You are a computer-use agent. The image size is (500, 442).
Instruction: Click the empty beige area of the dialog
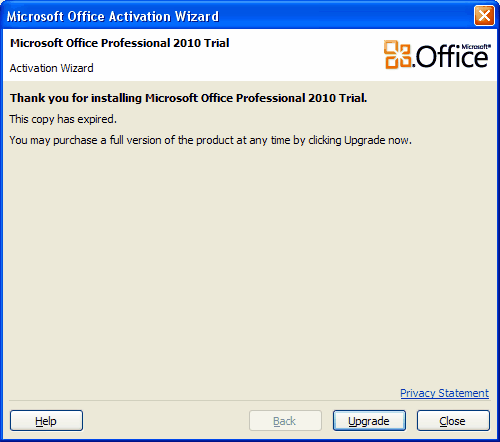click(x=250, y=267)
